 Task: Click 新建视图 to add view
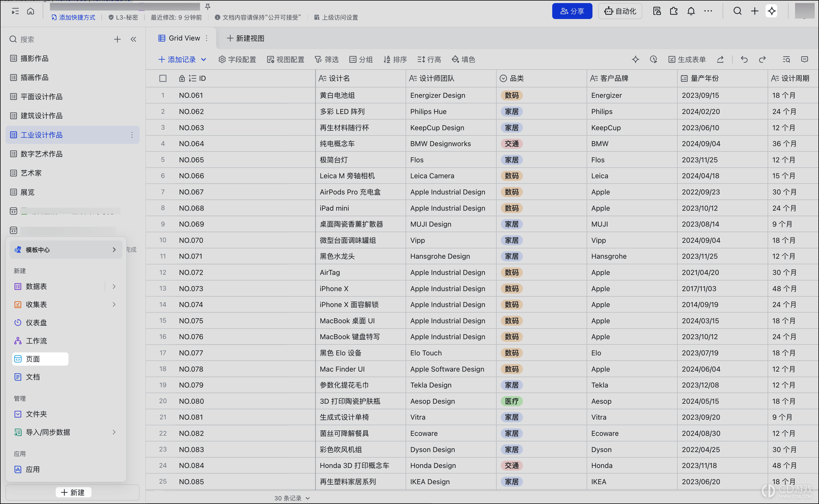click(x=246, y=38)
